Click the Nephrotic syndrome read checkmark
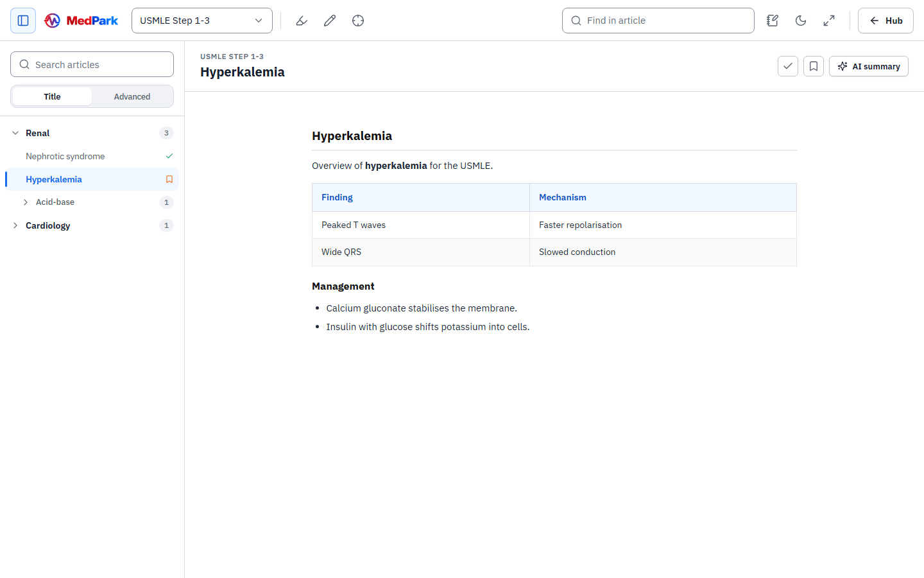This screenshot has height=578, width=924. [169, 156]
